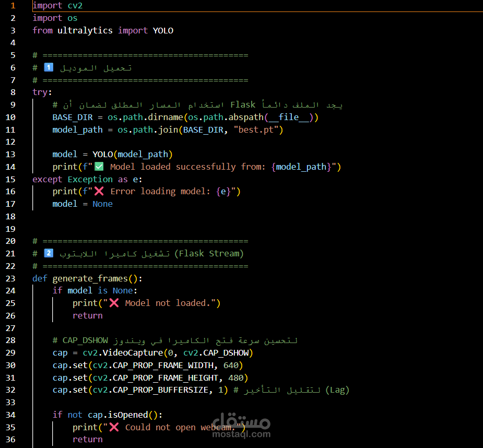Click 'Error loading model:' string text

[x=160, y=191]
